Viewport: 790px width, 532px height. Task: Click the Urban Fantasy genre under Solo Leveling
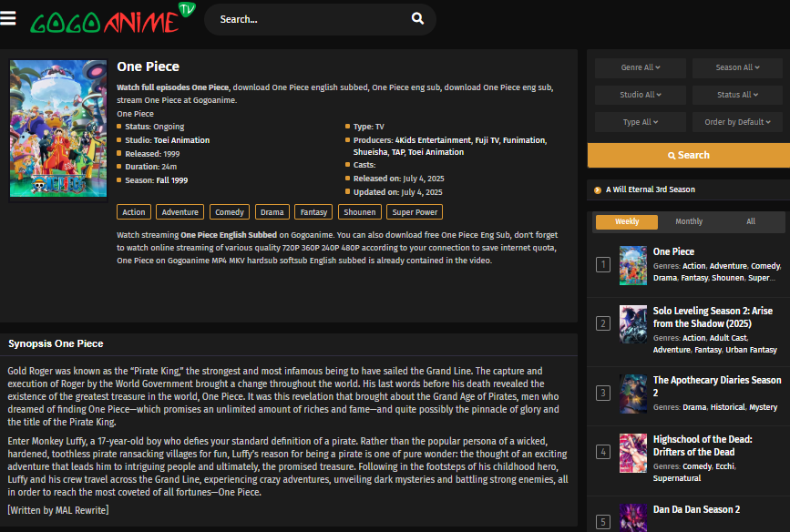(x=751, y=350)
